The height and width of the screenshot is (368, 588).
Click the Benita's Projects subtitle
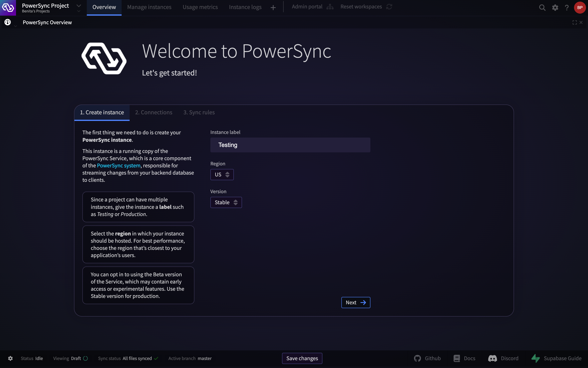[36, 11]
